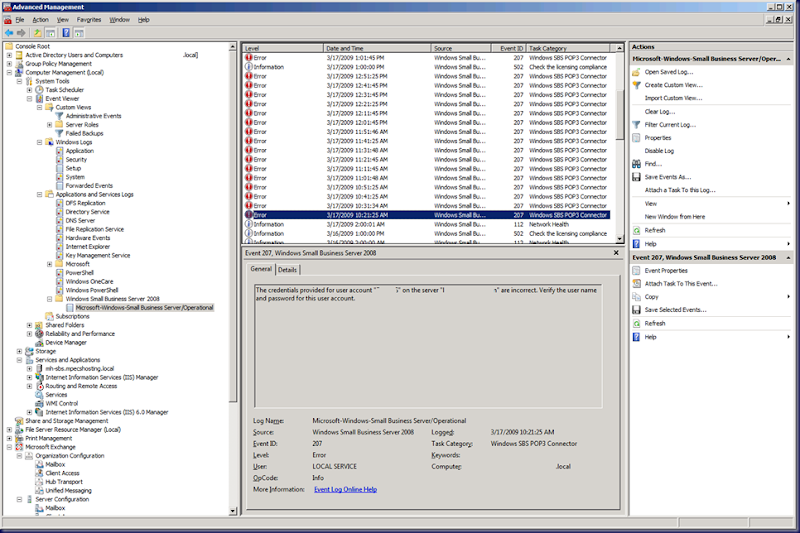Viewport: 800px width, 533px height.
Task: Click the Device Manager tree icon
Action: (39, 342)
